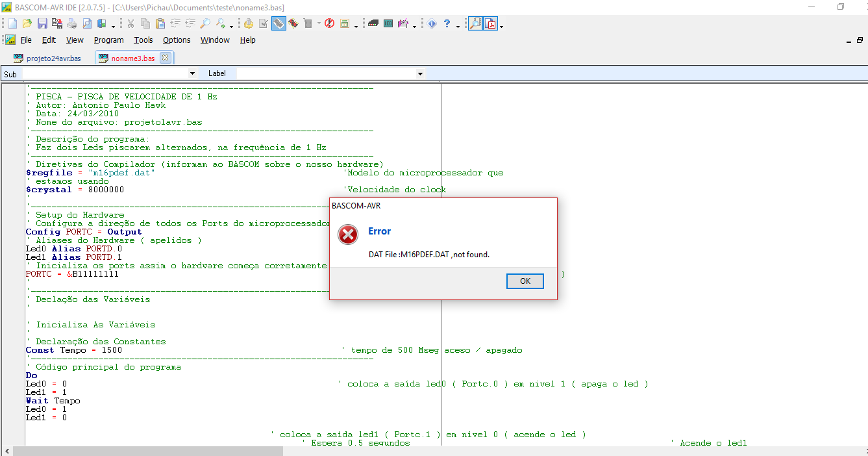Open the Program toolbar overflow dropdown arrow

point(356,27)
